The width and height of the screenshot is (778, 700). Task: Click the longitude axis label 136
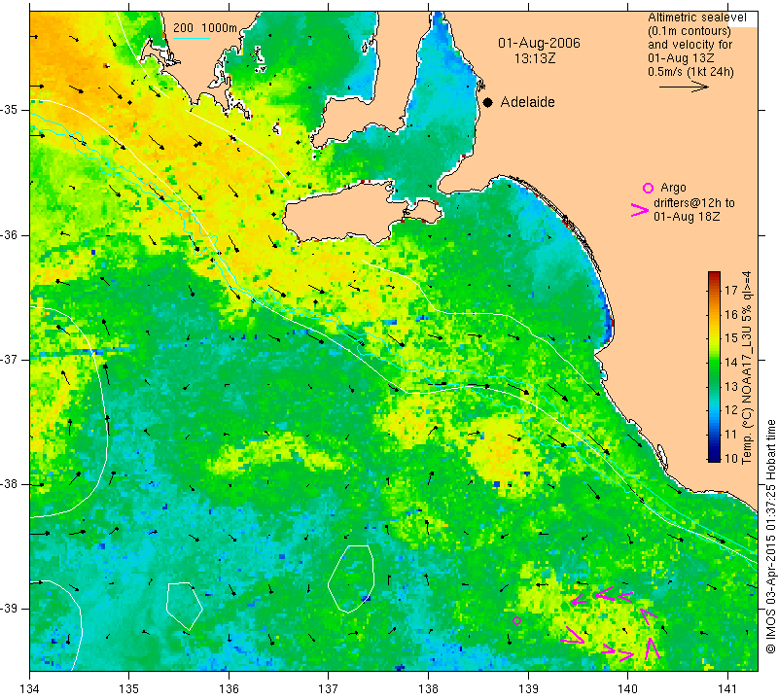(x=229, y=688)
